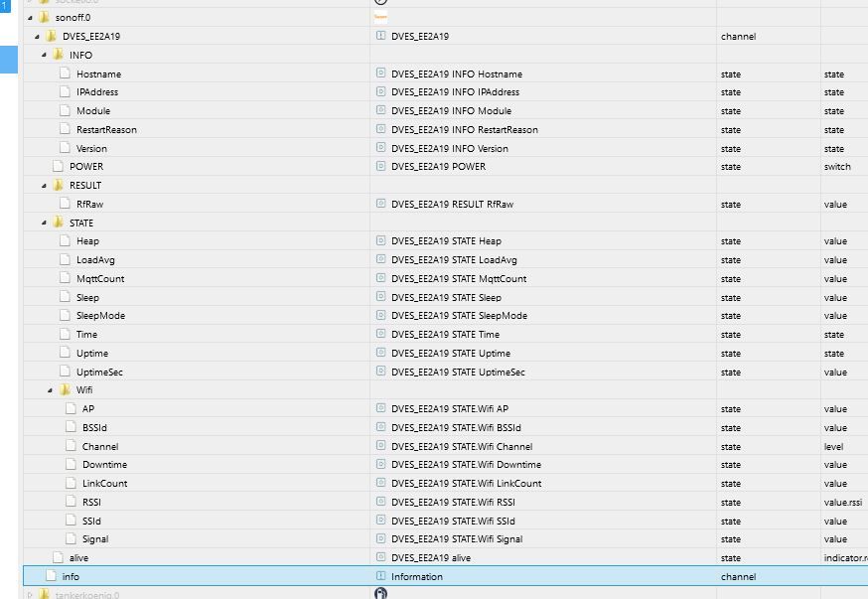Click the 'level' role in Channel row
This screenshot has height=599, width=868.
point(833,446)
